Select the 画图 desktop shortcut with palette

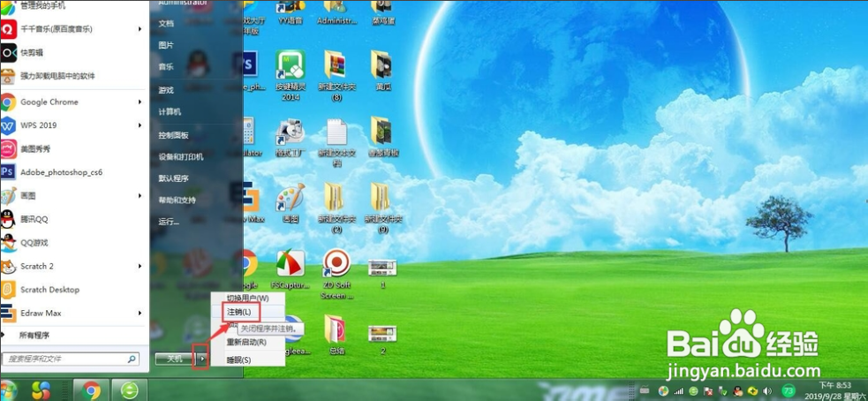[x=291, y=203]
